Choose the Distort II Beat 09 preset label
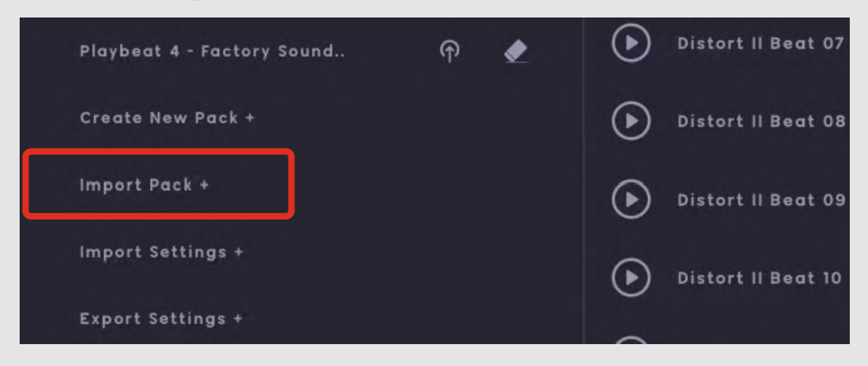The height and width of the screenshot is (366, 868). [x=760, y=200]
